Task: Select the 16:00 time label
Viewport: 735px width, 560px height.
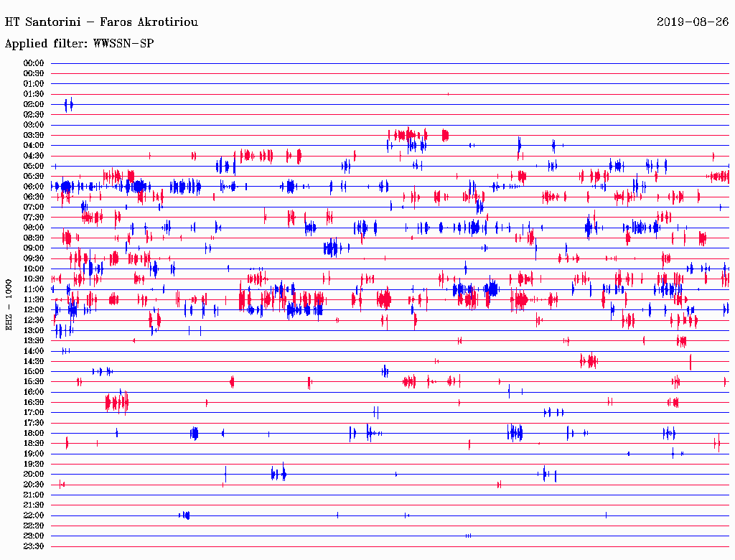Action: (x=33, y=392)
